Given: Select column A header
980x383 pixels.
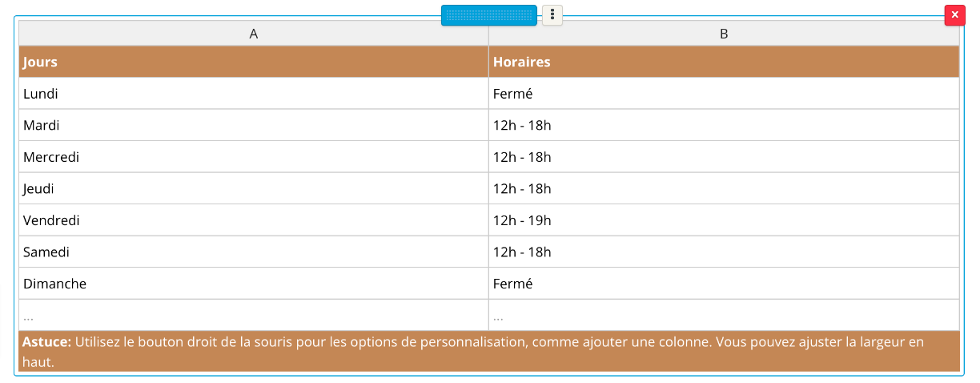Looking at the screenshot, I should coord(254,34).
